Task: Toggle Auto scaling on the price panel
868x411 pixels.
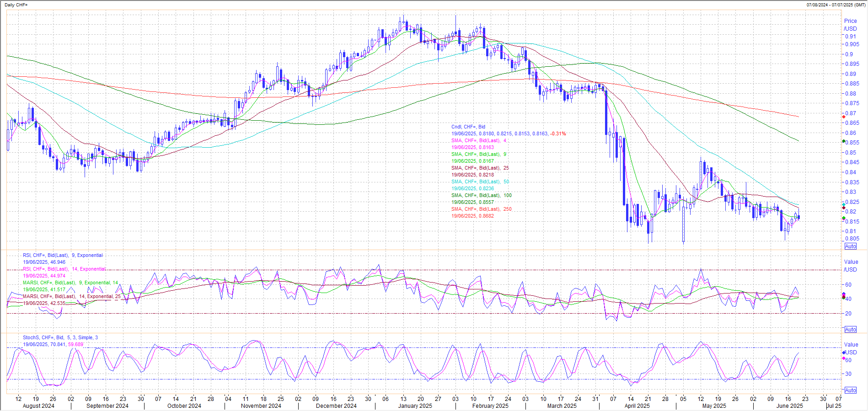Action: coord(850,246)
